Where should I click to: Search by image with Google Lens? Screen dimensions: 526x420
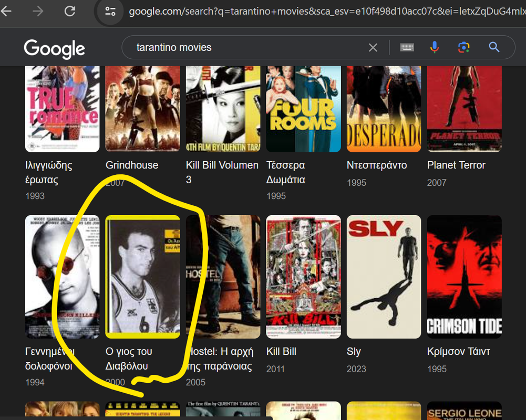coord(464,47)
